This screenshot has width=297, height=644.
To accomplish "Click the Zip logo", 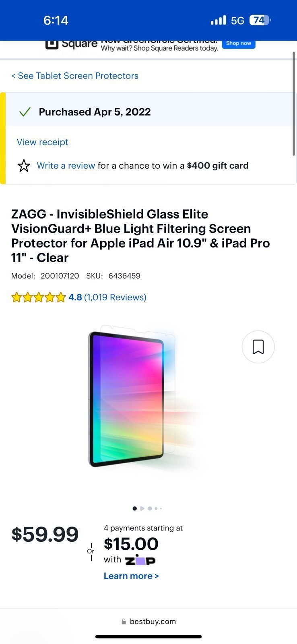I will click(140, 560).
